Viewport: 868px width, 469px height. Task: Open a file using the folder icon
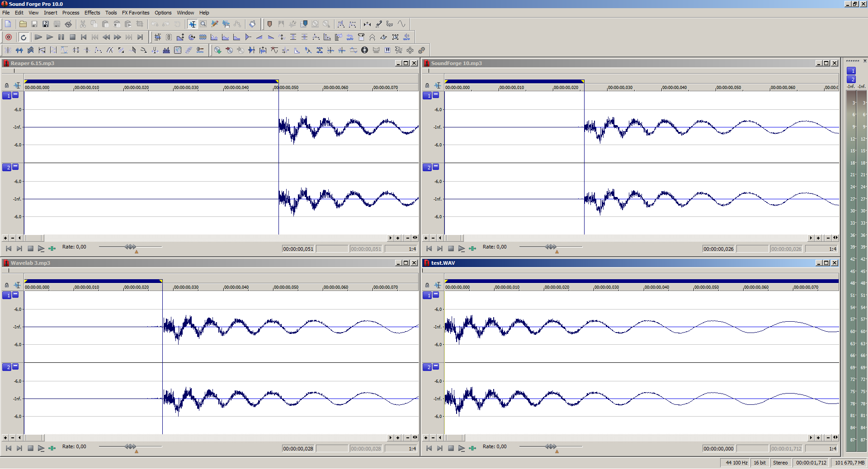23,24
